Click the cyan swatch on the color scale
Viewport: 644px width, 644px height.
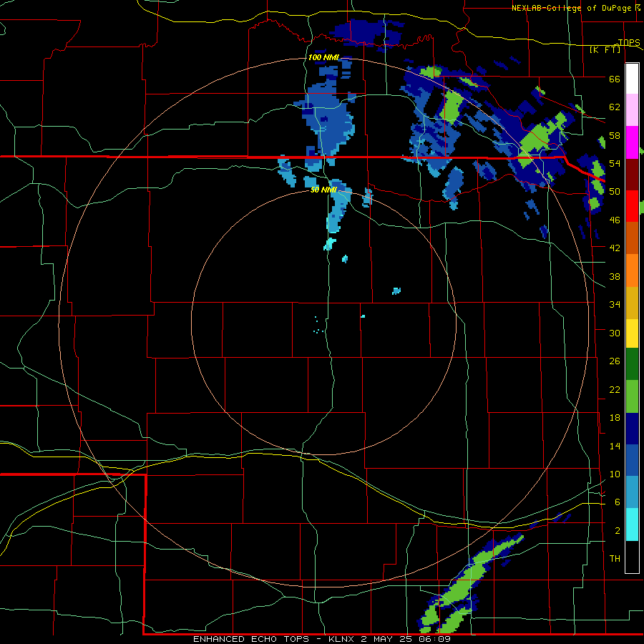coord(632,525)
